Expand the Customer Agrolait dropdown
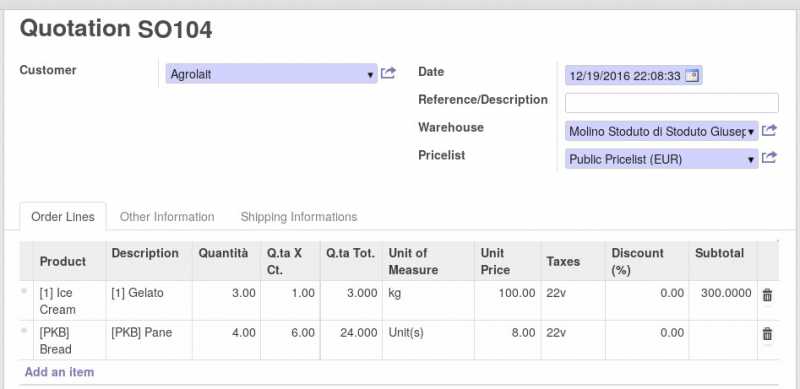Viewport: 800px width, 389px height. (370, 75)
